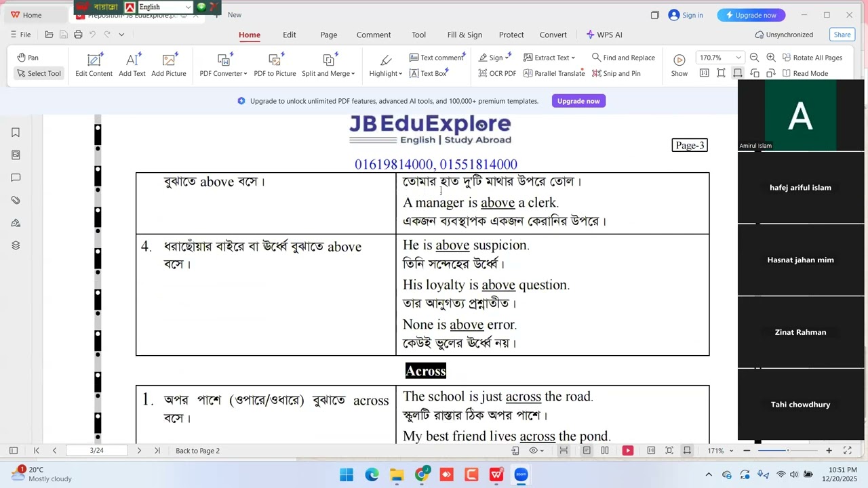868x488 pixels.
Task: Add a Text comment annotation
Action: [437, 58]
